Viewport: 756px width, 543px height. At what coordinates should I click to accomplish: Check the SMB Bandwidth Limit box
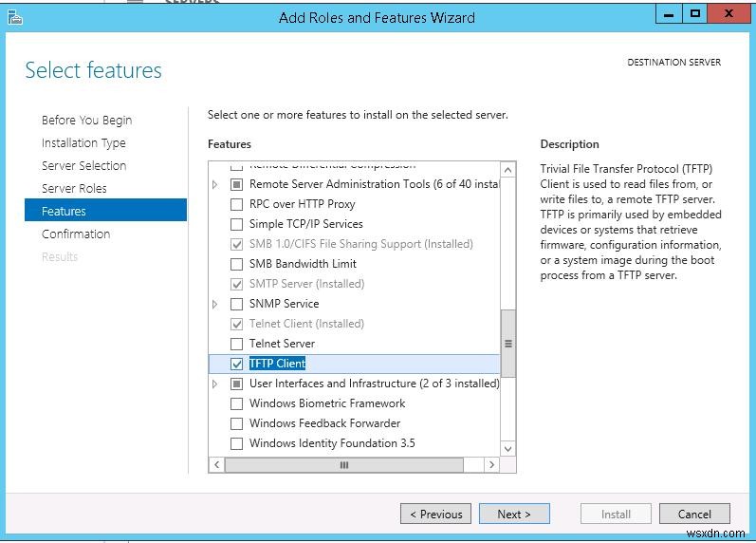(236, 264)
